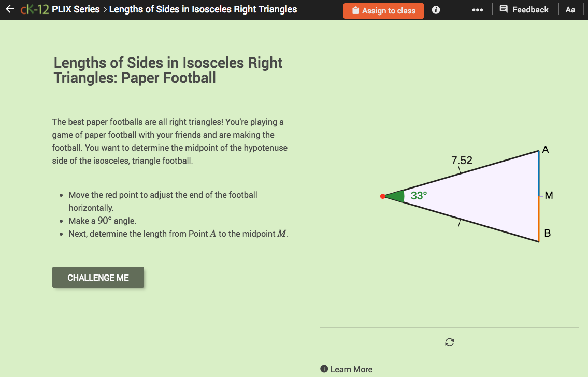Click the back arrow at top left
The width and height of the screenshot is (588, 377).
9,9
